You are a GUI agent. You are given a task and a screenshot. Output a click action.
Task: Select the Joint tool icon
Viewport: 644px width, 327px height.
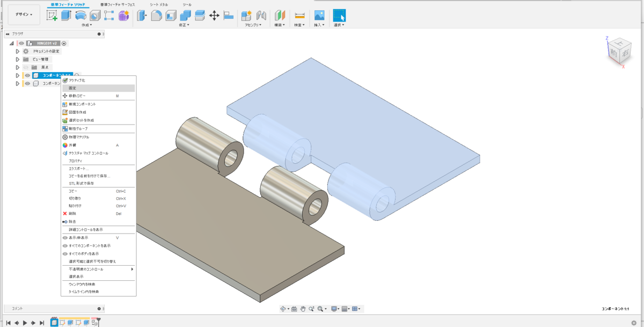tap(261, 16)
